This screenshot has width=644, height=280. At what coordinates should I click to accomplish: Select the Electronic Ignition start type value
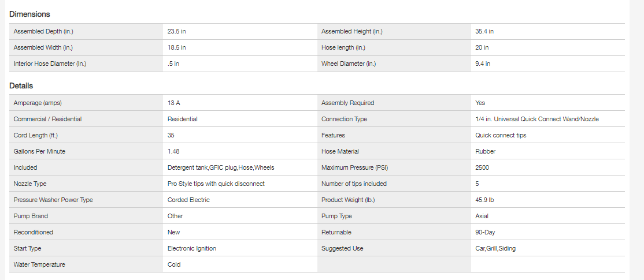click(192, 248)
